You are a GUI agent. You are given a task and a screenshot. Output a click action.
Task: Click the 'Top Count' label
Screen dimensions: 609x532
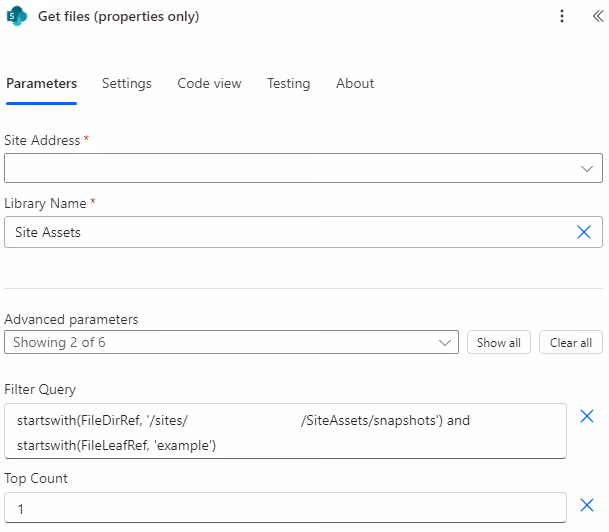coord(36,478)
